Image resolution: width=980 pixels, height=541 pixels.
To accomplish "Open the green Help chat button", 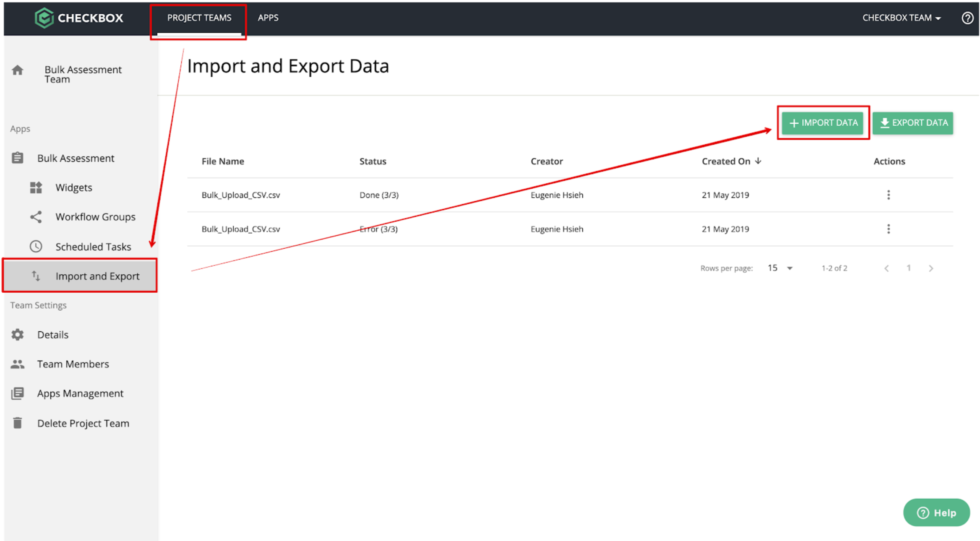I will point(936,512).
